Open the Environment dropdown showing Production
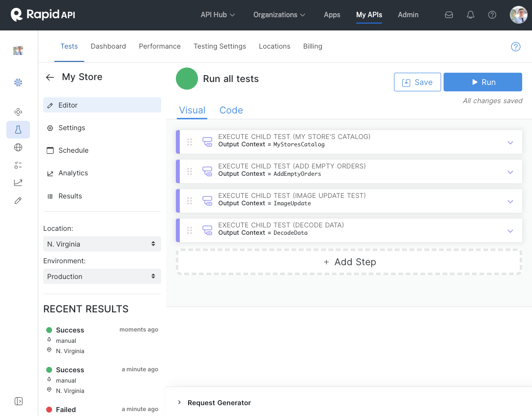532x416 pixels. pos(102,277)
